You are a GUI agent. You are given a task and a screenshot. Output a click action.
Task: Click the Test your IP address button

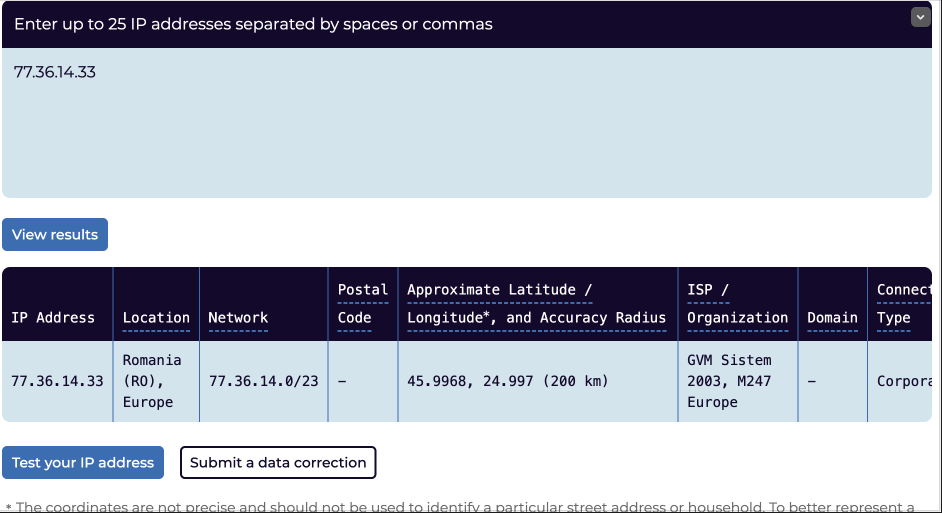point(84,462)
